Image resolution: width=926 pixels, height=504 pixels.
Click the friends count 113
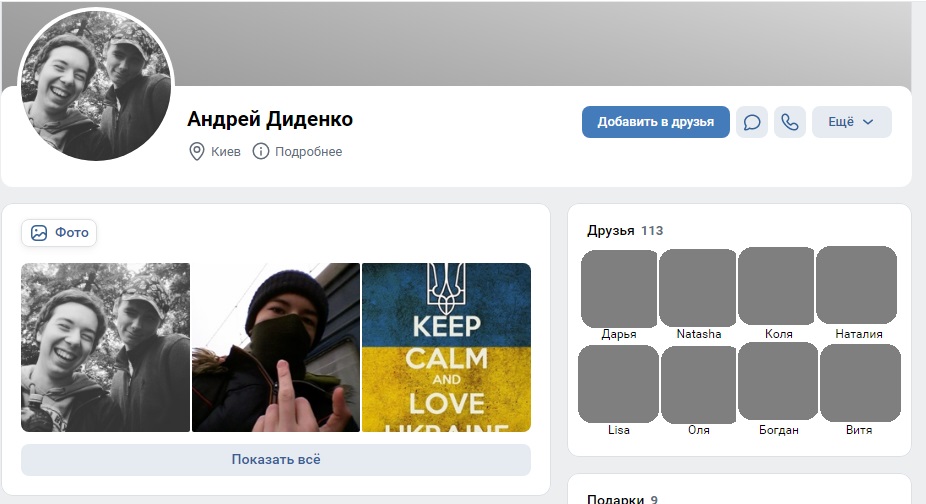click(x=652, y=230)
